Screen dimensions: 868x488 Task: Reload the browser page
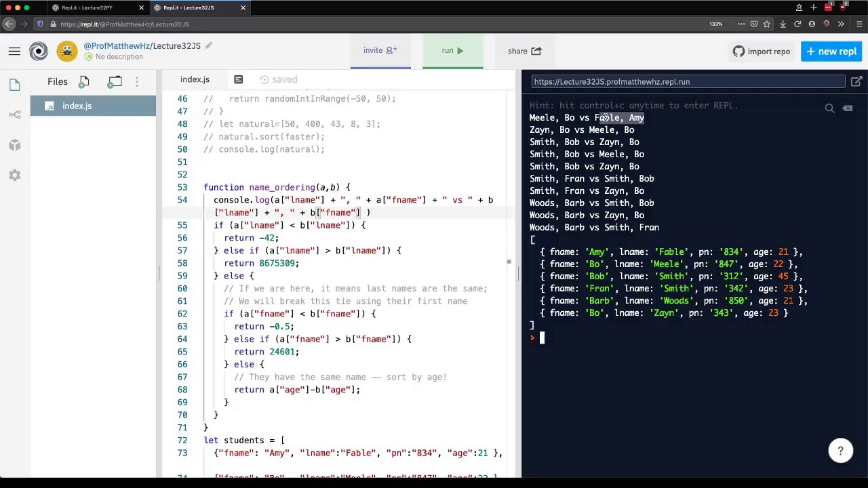(797, 24)
